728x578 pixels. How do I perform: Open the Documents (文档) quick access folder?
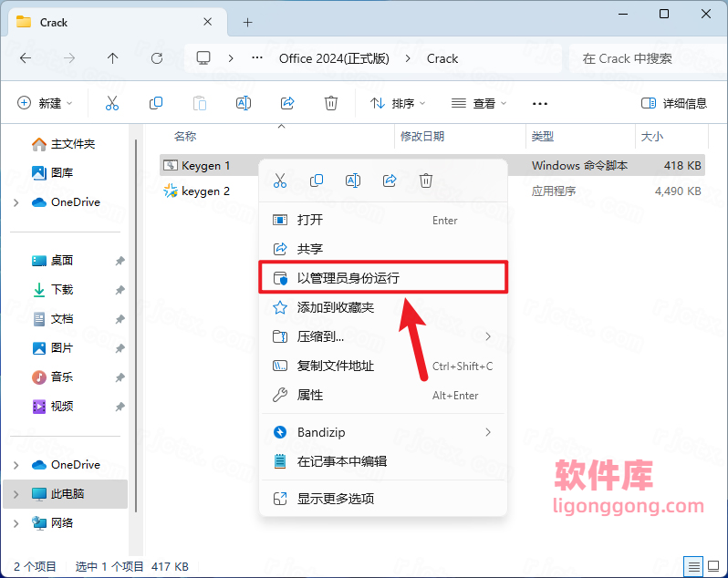tap(53, 319)
